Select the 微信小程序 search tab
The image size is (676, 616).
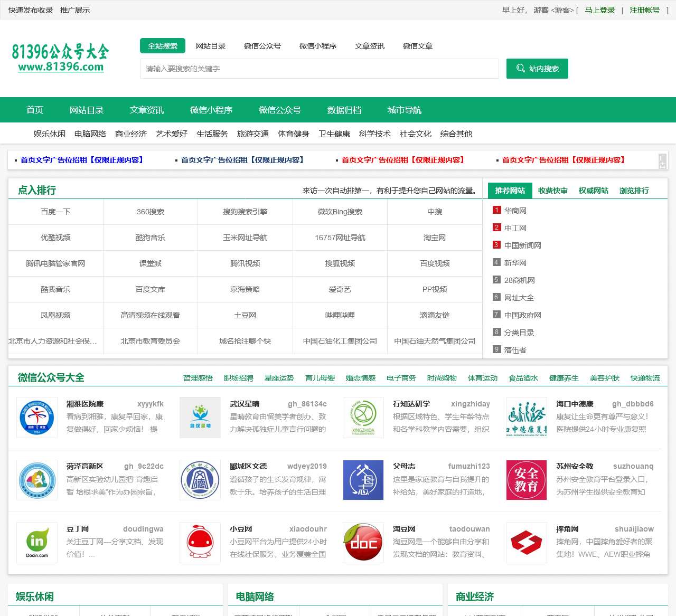318,46
